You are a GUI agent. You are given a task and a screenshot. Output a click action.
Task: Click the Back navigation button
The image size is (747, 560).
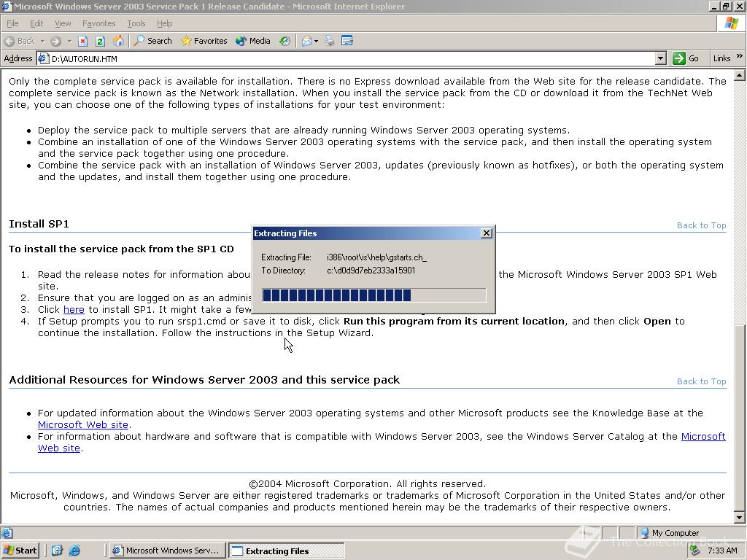[20, 41]
